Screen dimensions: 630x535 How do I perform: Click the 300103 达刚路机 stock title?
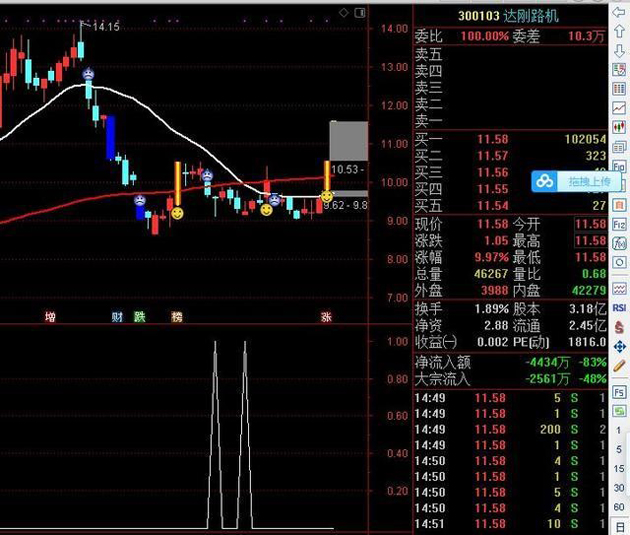pyautogui.click(x=508, y=16)
